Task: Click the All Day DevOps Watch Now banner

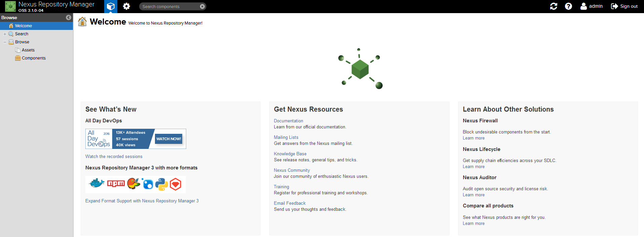Action: tap(135, 139)
